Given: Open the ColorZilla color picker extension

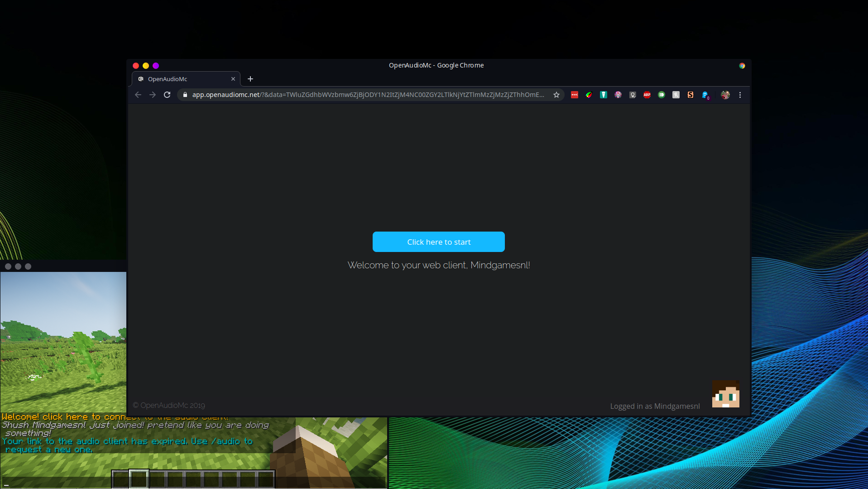Looking at the screenshot, I should (x=589, y=95).
